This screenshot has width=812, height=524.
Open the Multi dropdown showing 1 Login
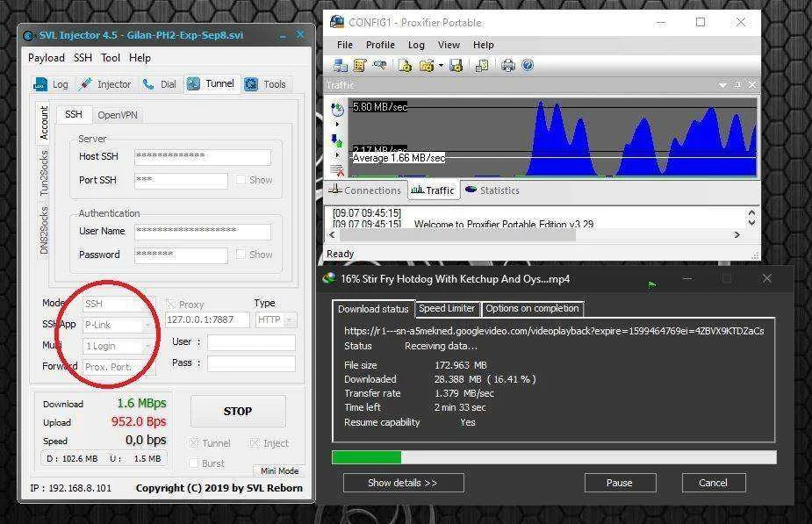coord(119,346)
